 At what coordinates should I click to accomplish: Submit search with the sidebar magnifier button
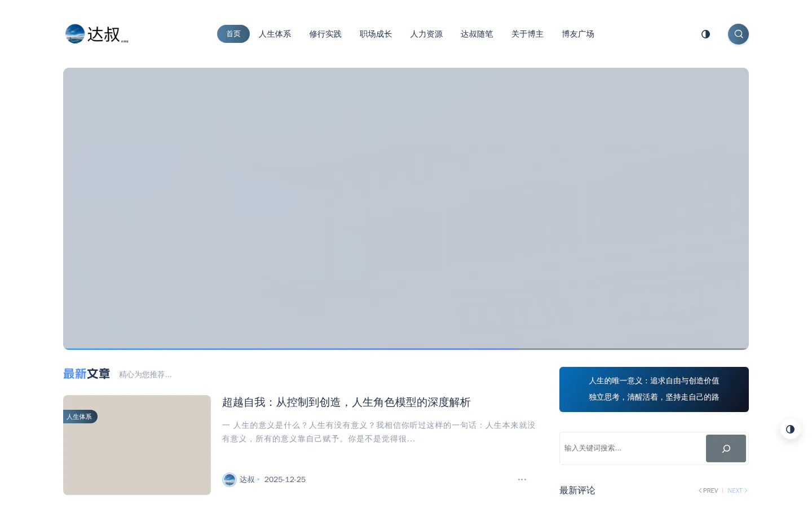click(726, 448)
